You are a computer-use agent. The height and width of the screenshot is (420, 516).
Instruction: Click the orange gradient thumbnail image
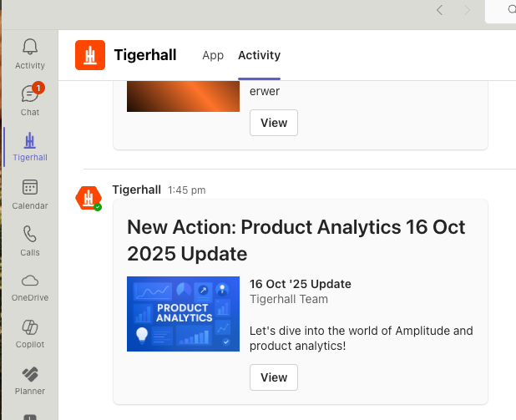click(184, 97)
